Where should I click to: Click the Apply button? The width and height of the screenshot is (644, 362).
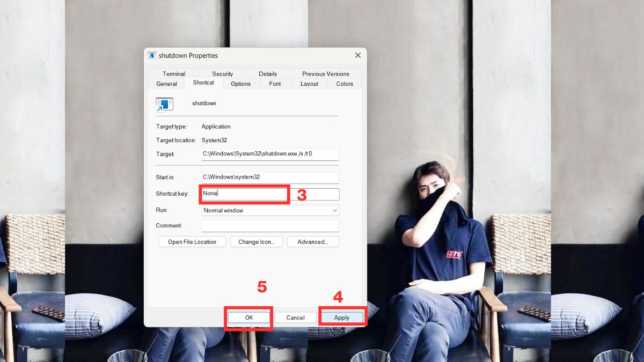(x=342, y=317)
